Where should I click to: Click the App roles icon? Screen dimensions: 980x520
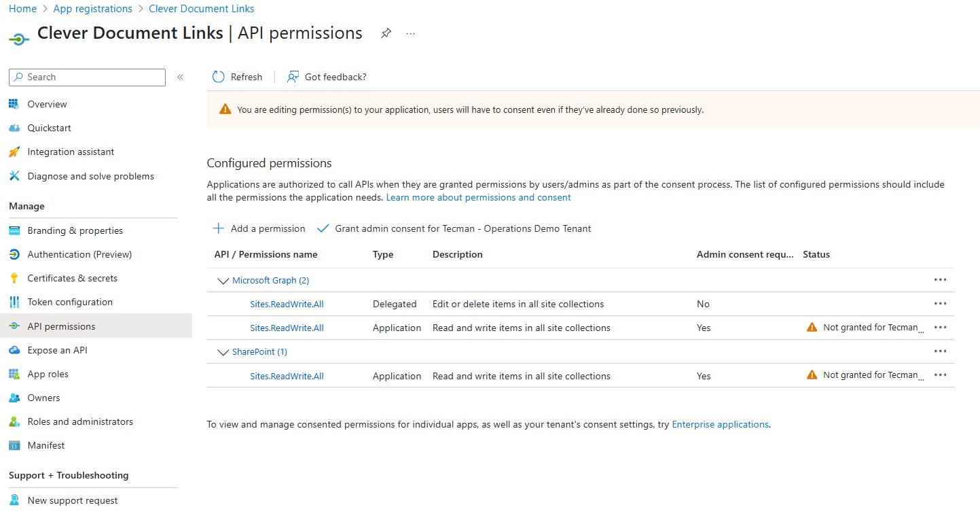(14, 374)
